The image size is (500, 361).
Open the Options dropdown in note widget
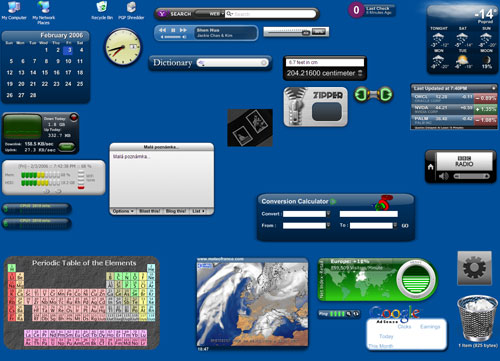(123, 211)
